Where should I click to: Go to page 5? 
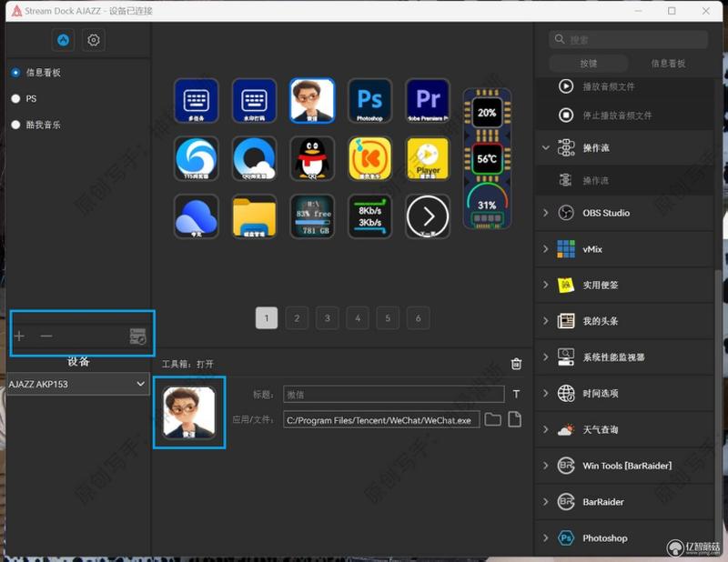pyautogui.click(x=388, y=318)
